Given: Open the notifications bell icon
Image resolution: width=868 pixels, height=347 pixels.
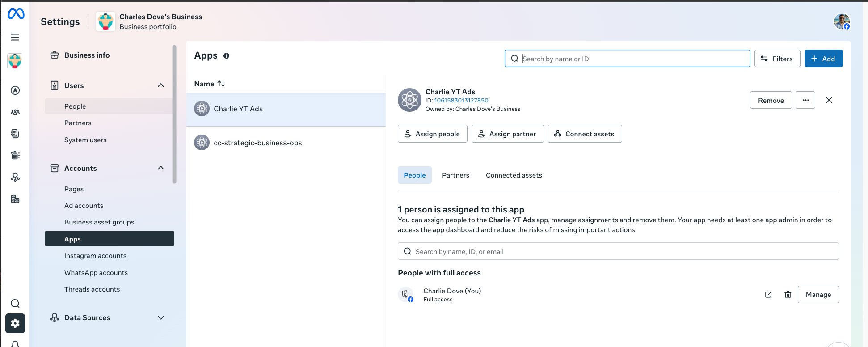Looking at the screenshot, I should (x=15, y=343).
